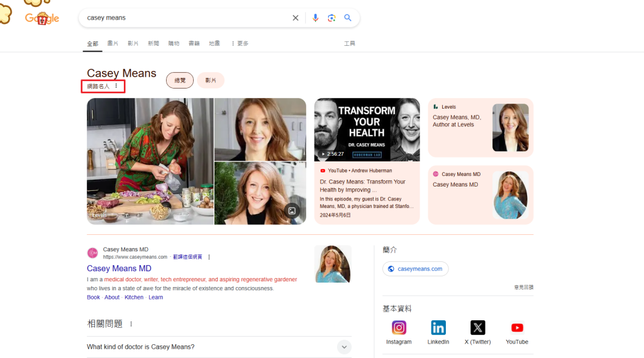Open three-dot menu beside 網路名人

click(116, 86)
